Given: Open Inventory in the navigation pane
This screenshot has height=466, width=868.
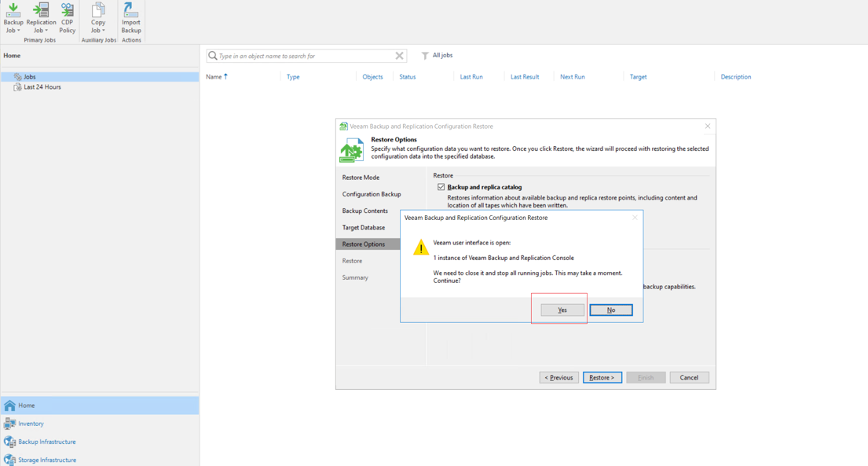Looking at the screenshot, I should pos(31,424).
